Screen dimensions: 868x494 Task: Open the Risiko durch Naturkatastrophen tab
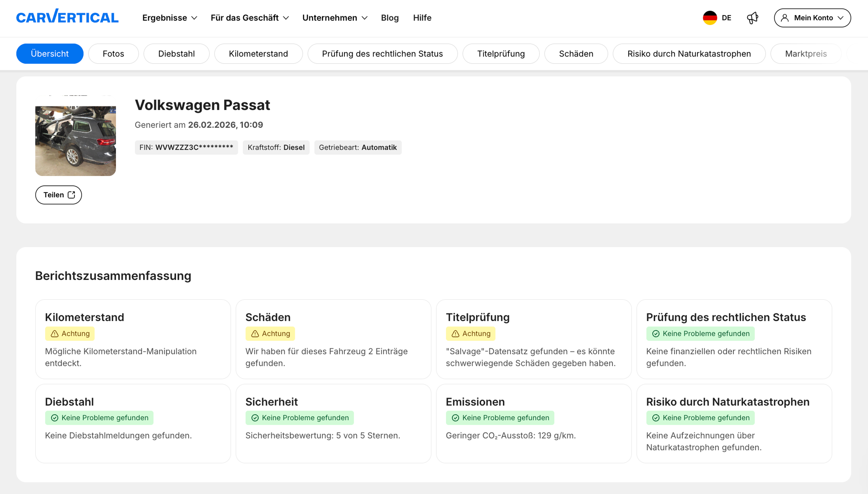689,54
